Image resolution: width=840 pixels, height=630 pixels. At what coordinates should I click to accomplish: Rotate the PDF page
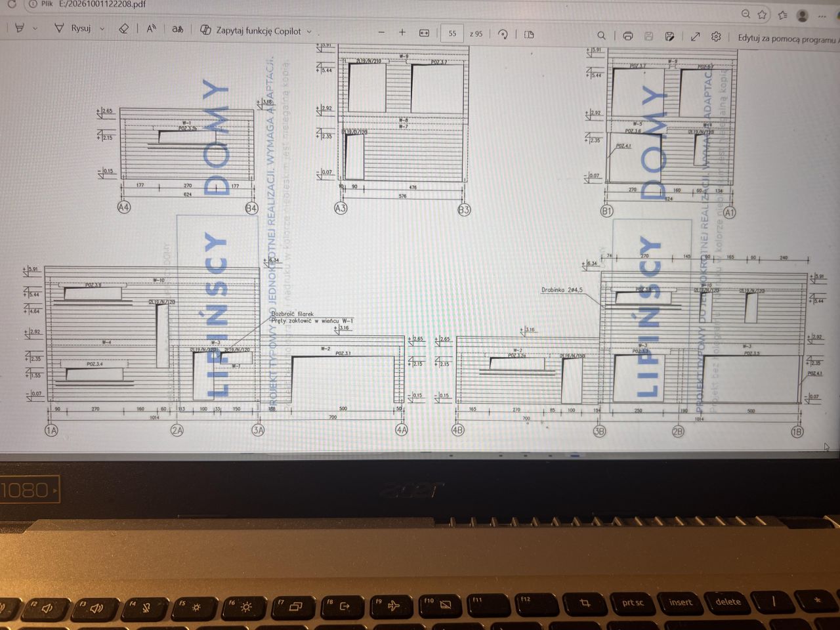pos(503,34)
